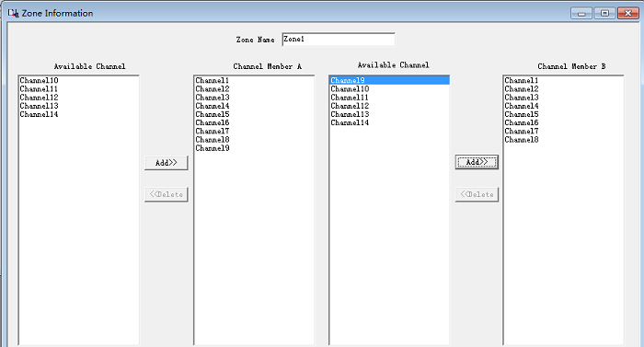
Task: Select Channel10 in left Available Channel list
Action: pos(39,81)
